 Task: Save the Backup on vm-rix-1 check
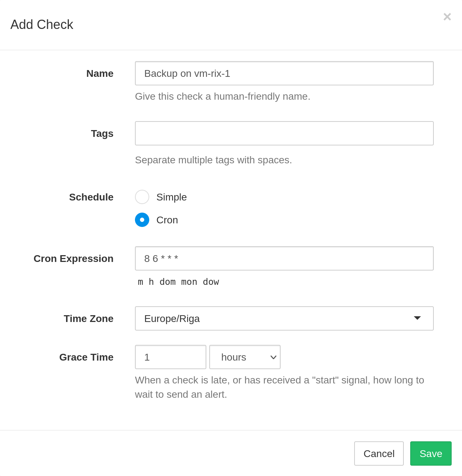click(x=431, y=453)
